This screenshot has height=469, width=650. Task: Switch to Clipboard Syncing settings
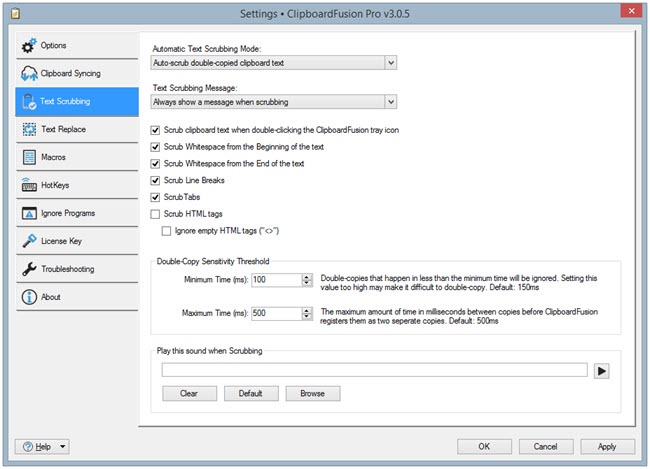(77, 73)
